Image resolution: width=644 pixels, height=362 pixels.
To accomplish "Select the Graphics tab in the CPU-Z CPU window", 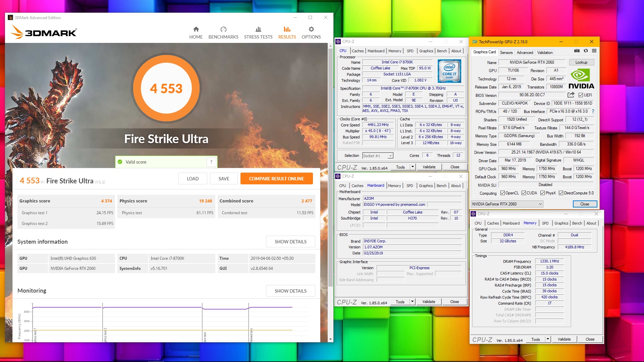I will [x=426, y=51].
